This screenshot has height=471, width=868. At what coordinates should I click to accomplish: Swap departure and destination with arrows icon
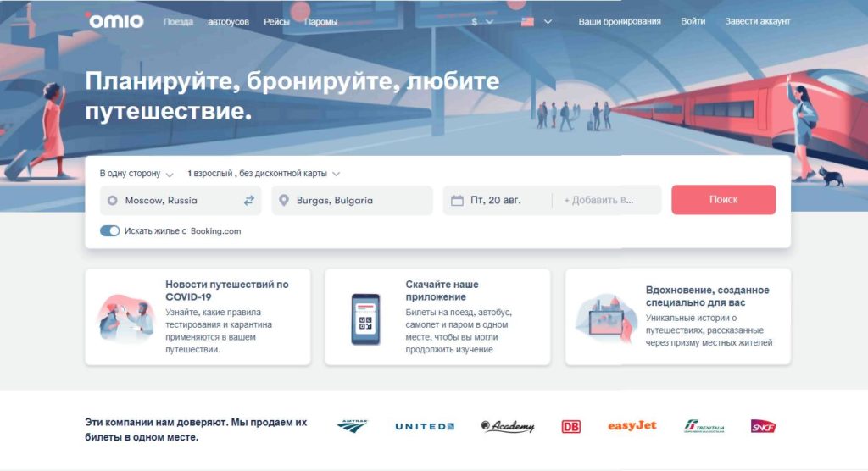click(249, 201)
